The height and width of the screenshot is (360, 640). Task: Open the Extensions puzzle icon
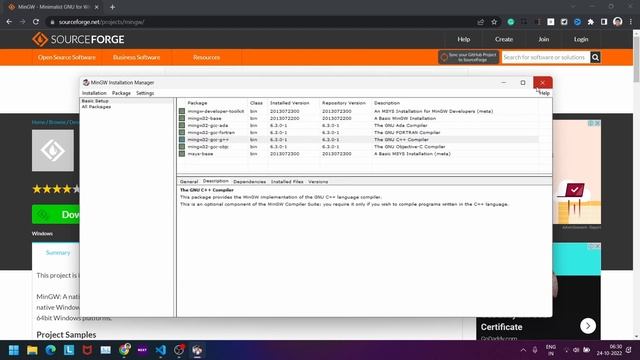(x=591, y=22)
